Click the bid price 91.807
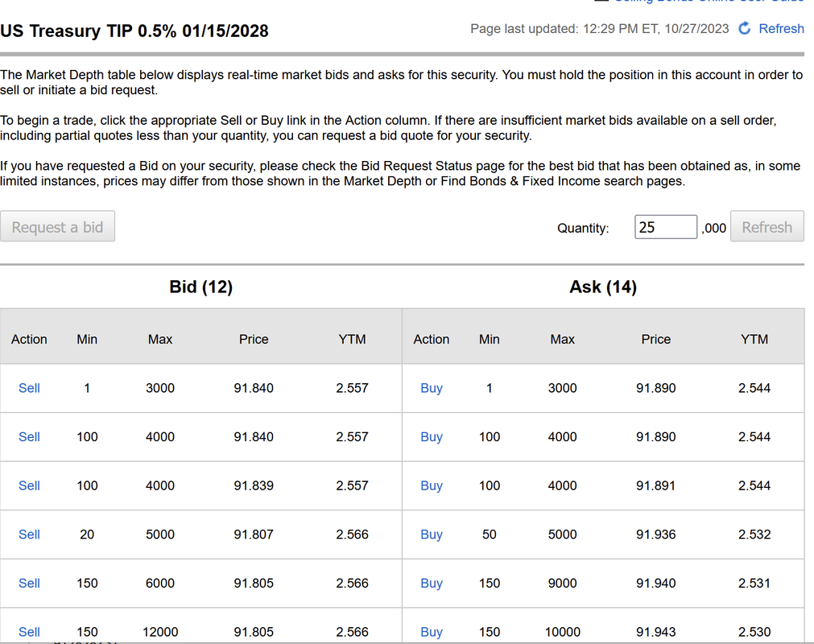The width and height of the screenshot is (814, 644). pyautogui.click(x=254, y=535)
